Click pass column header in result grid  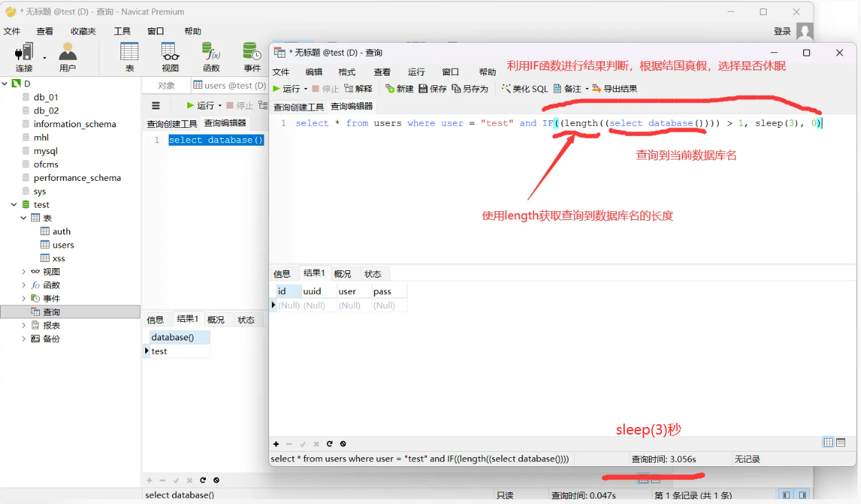(x=389, y=292)
